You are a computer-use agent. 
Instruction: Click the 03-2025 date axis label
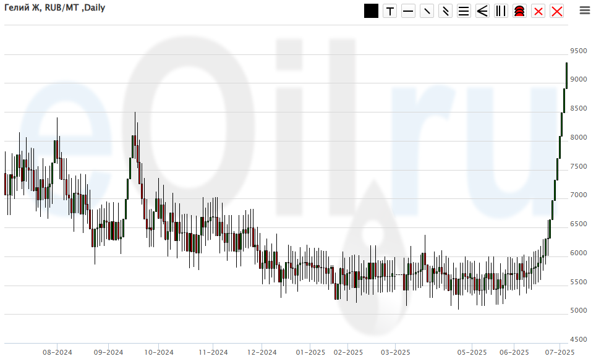click(395, 353)
